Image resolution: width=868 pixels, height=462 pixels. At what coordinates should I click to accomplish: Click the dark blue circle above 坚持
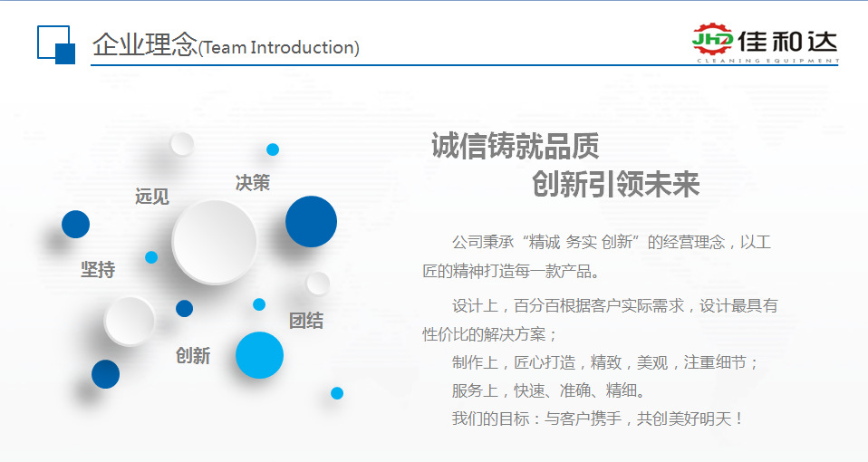75,224
